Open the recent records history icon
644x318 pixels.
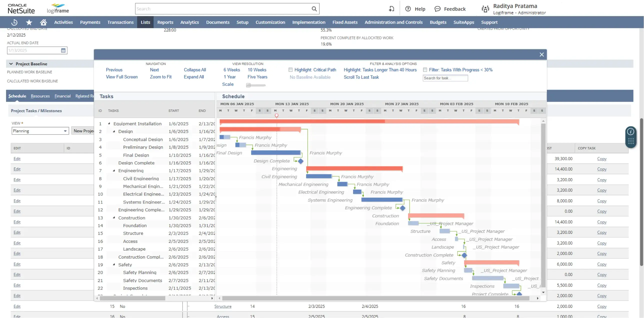pos(14,22)
